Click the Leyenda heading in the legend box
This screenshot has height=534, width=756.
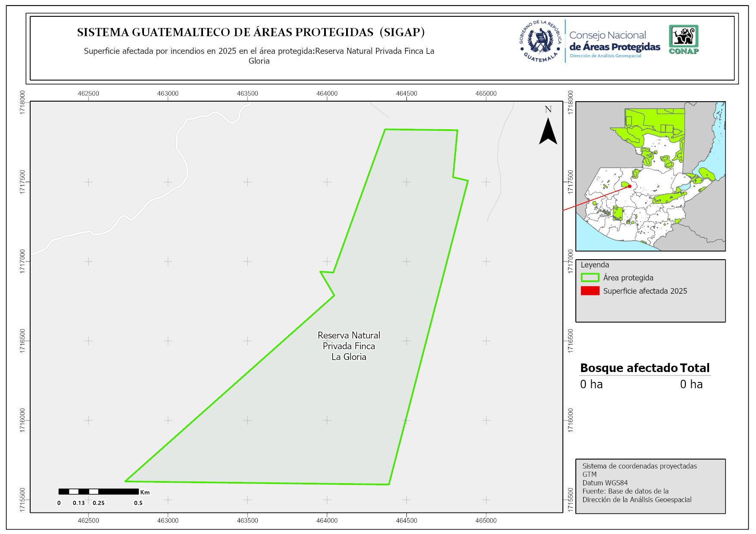594,265
